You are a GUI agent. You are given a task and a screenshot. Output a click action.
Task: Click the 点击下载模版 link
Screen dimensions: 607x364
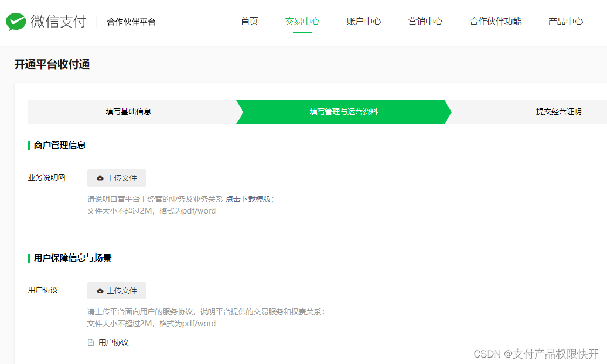(248, 199)
